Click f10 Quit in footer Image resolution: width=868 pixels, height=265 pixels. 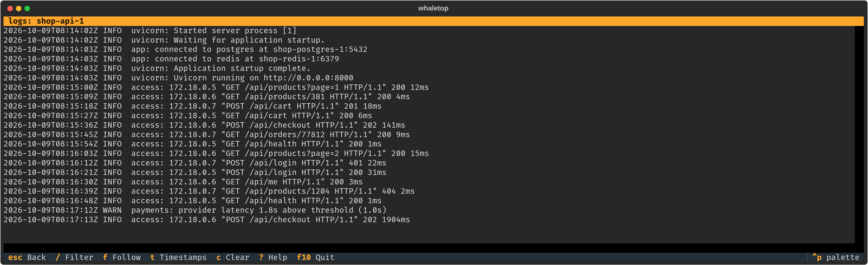click(315, 257)
